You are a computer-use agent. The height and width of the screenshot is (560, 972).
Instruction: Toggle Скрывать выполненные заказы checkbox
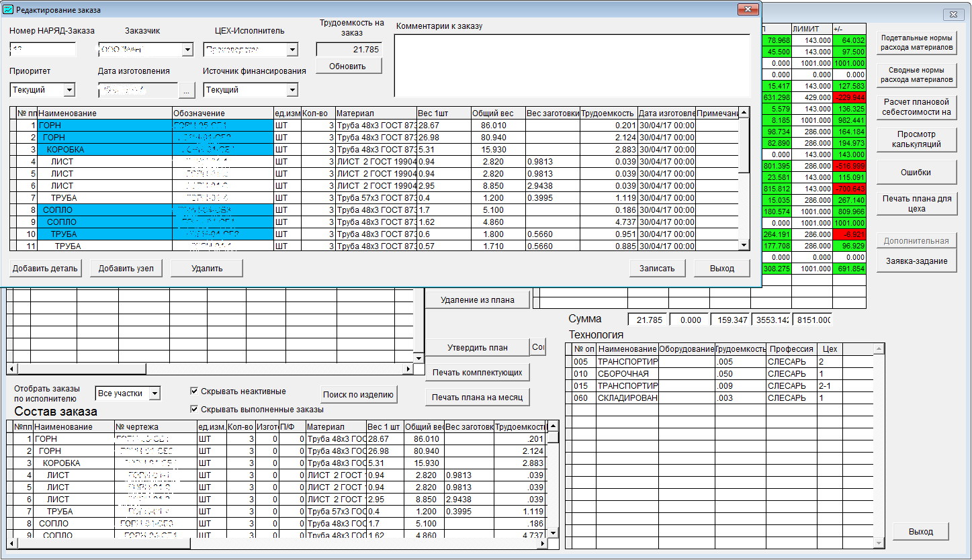click(195, 409)
